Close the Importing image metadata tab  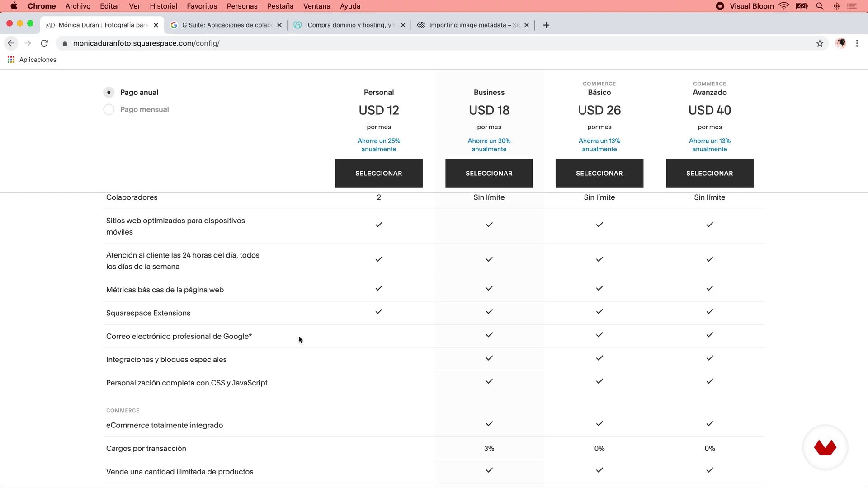click(x=527, y=25)
